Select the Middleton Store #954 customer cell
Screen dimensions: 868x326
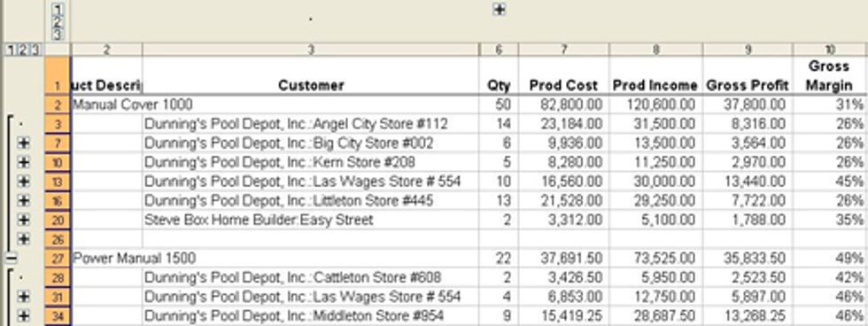tap(311, 316)
